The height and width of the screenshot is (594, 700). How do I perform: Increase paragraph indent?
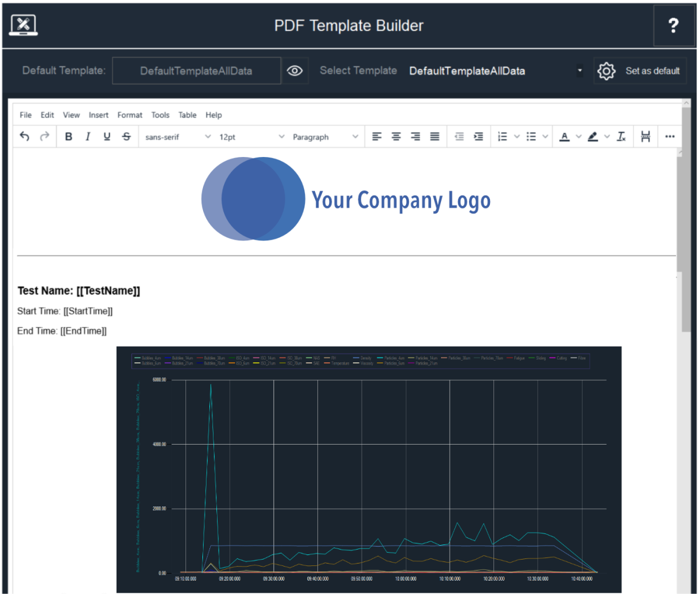478,137
